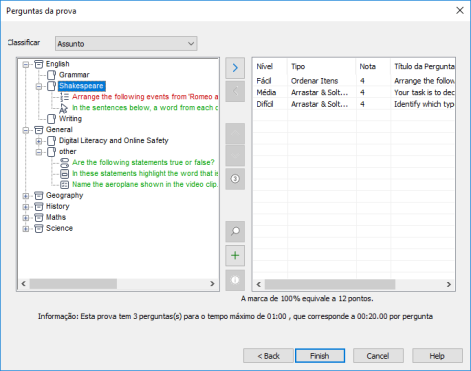The width and height of the screenshot is (471, 371).
Task: Click the remove question left-arrow button
Action: [235, 91]
